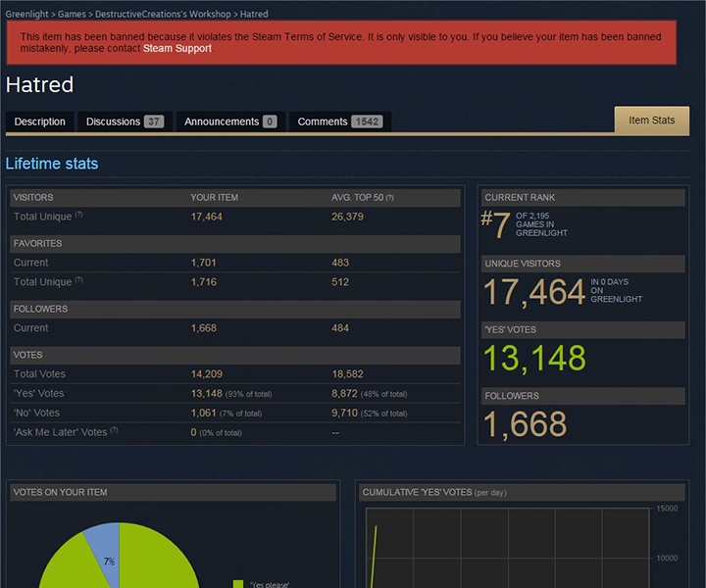Switch to the Discussions tab
The image size is (706, 588).
125,122
